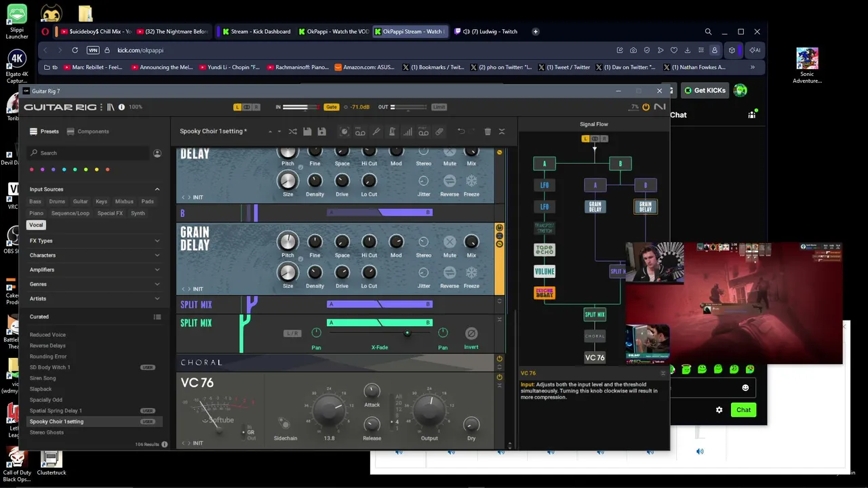Click the cyan color tag filter dot

point(64,169)
